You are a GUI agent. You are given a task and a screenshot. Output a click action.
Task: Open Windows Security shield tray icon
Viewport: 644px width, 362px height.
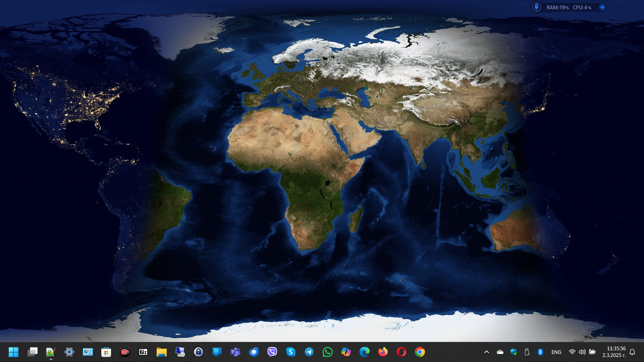[x=514, y=352]
